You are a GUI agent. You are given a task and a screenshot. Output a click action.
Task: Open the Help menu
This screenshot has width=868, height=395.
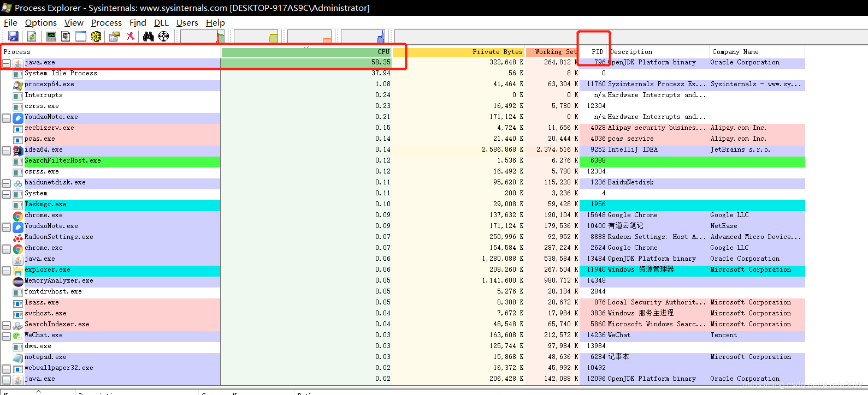[x=215, y=23]
